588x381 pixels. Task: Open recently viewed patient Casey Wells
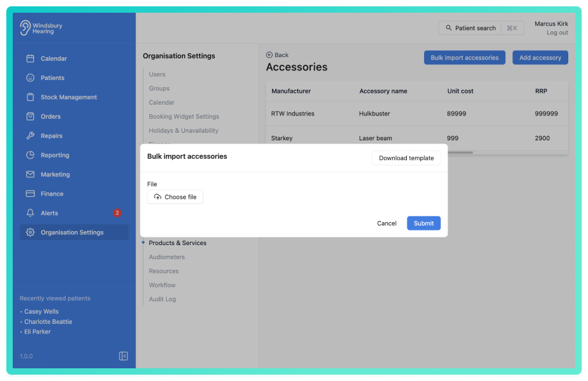click(41, 311)
